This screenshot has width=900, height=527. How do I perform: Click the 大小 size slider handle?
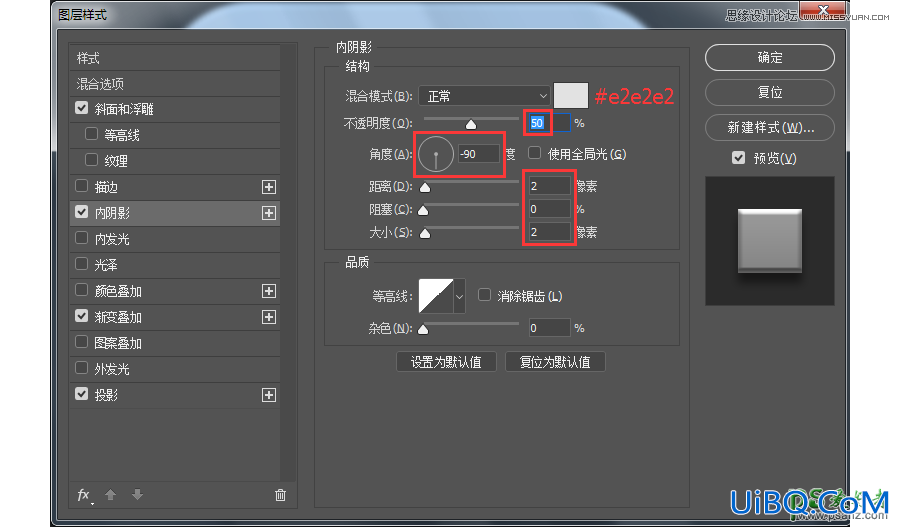(x=425, y=234)
